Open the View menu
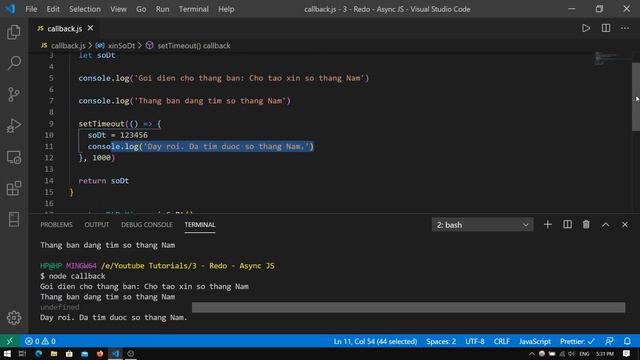The height and width of the screenshot is (360, 640). pos(118,9)
